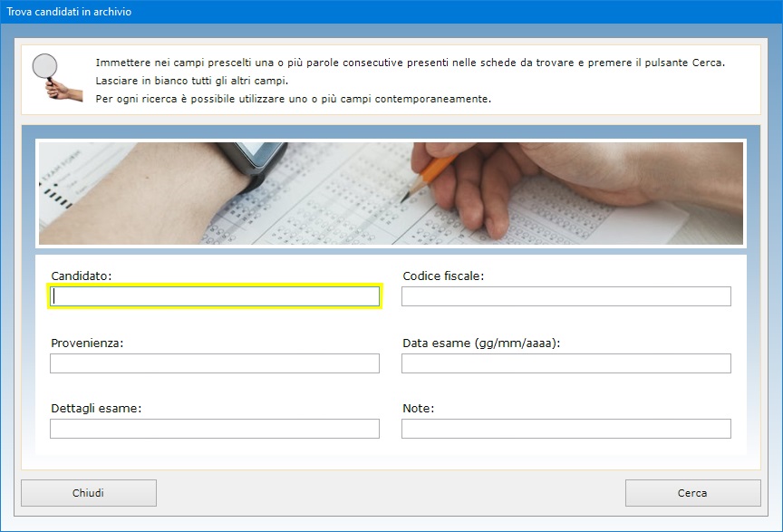Image resolution: width=783 pixels, height=532 pixels.
Task: Click the 'Dettagli esame:' label
Action: click(96, 408)
